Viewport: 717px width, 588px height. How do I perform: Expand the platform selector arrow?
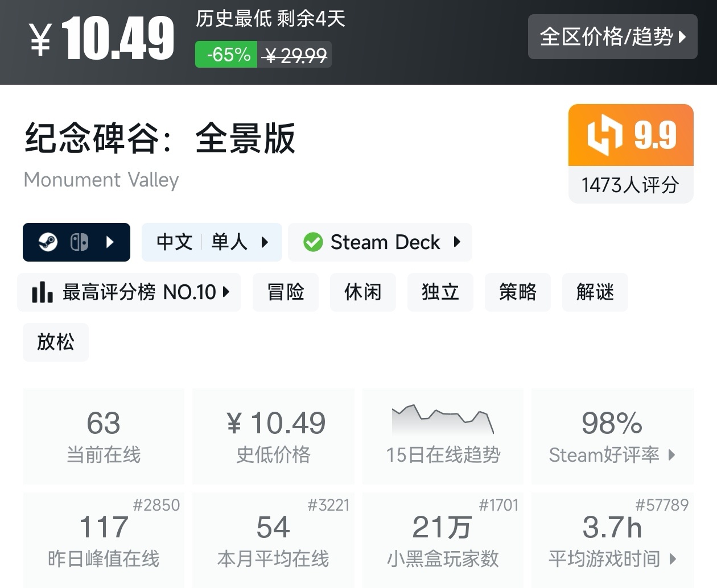click(110, 242)
